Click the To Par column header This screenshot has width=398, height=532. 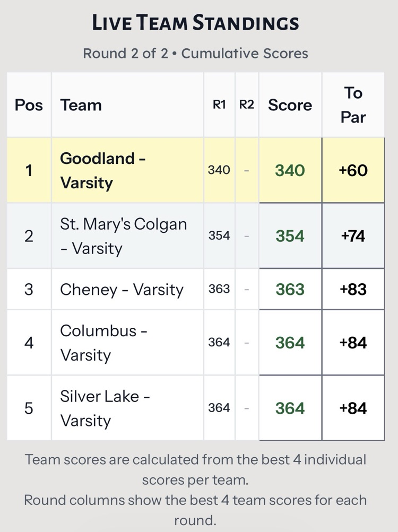click(353, 104)
